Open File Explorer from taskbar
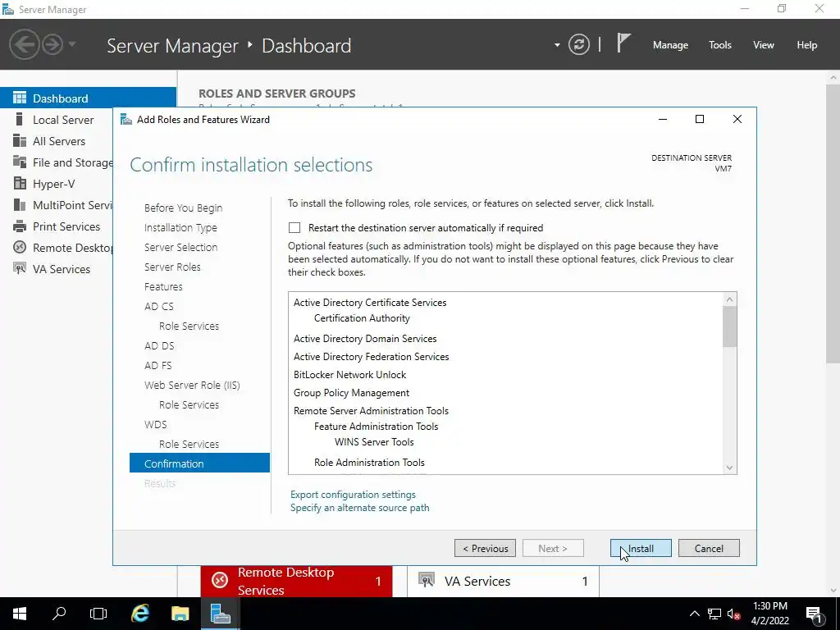The image size is (840, 630). tap(180, 614)
